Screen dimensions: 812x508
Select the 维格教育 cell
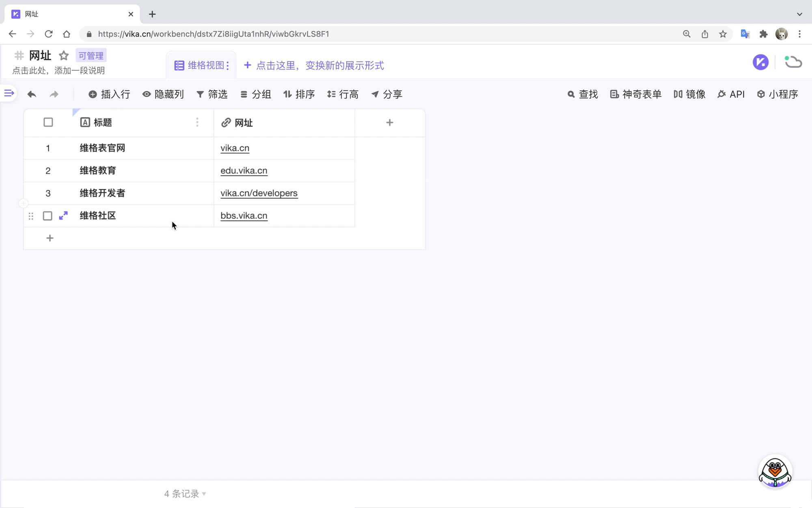143,171
